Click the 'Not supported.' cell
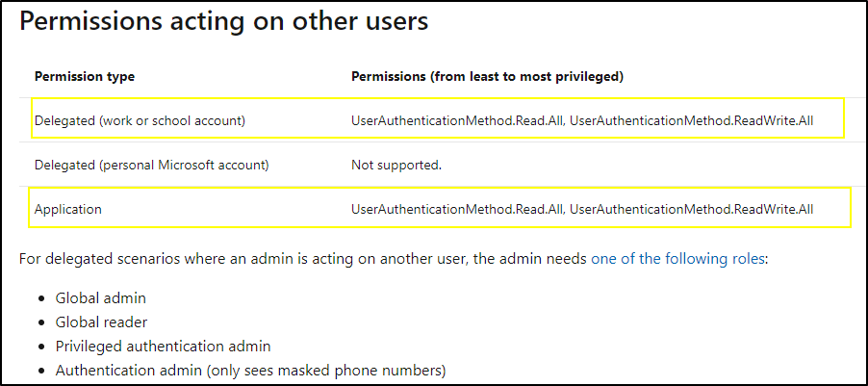The height and width of the screenshot is (386, 868). pyautogui.click(x=396, y=165)
